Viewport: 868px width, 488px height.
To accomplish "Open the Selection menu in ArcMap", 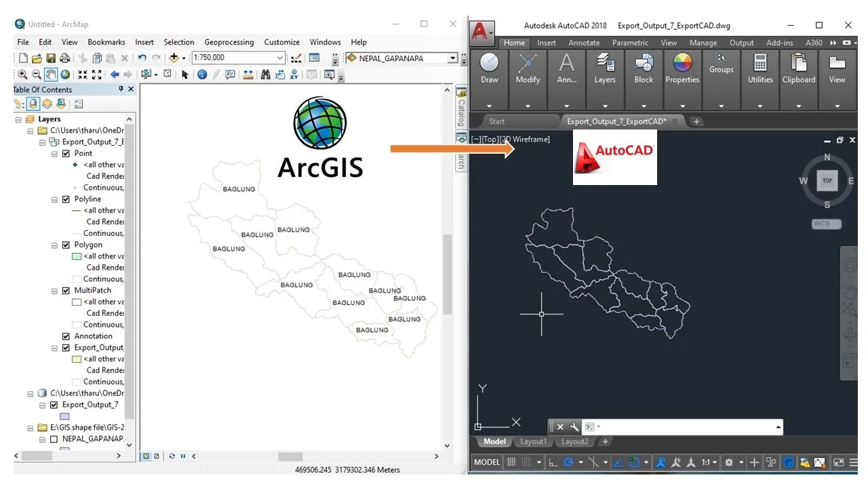I will point(179,42).
